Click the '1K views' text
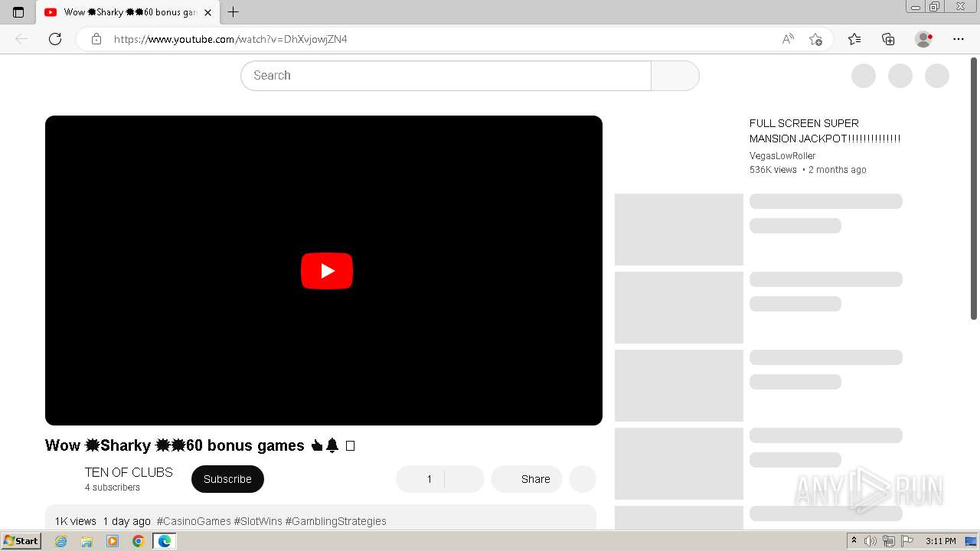980x551 pixels. pyautogui.click(x=75, y=521)
